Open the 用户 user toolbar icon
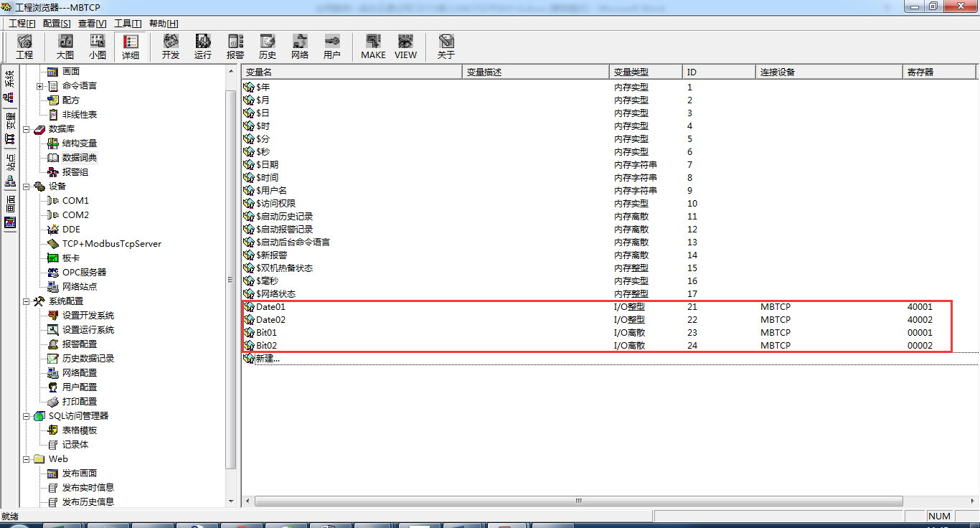This screenshot has width=980, height=528. tap(332, 47)
